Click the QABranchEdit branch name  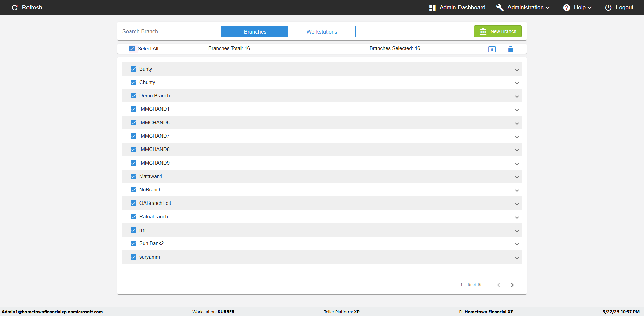155,203
